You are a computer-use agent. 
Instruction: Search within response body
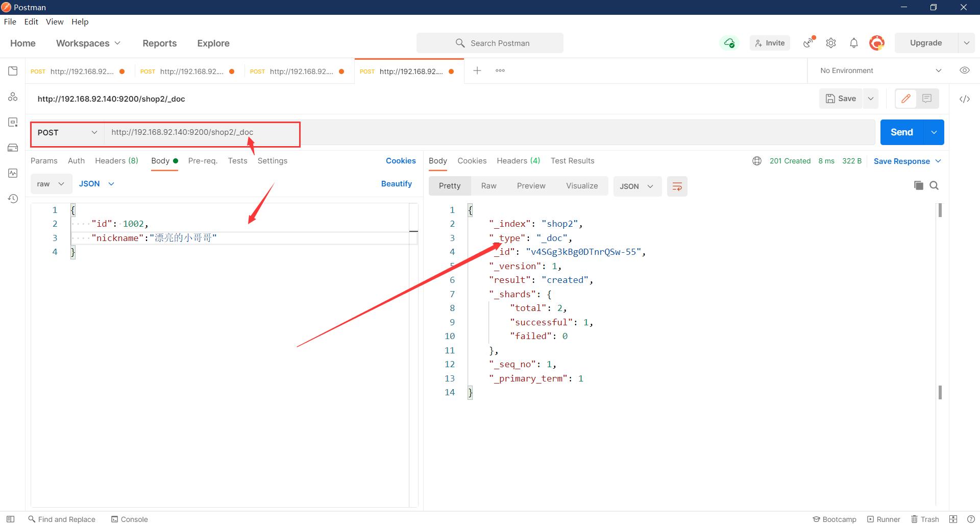(934, 185)
